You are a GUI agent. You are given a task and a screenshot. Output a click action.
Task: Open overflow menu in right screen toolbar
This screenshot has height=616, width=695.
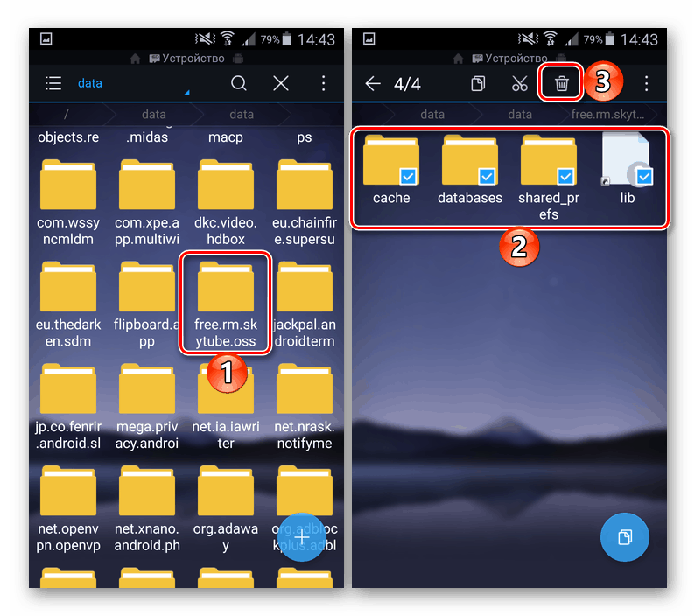(x=647, y=83)
